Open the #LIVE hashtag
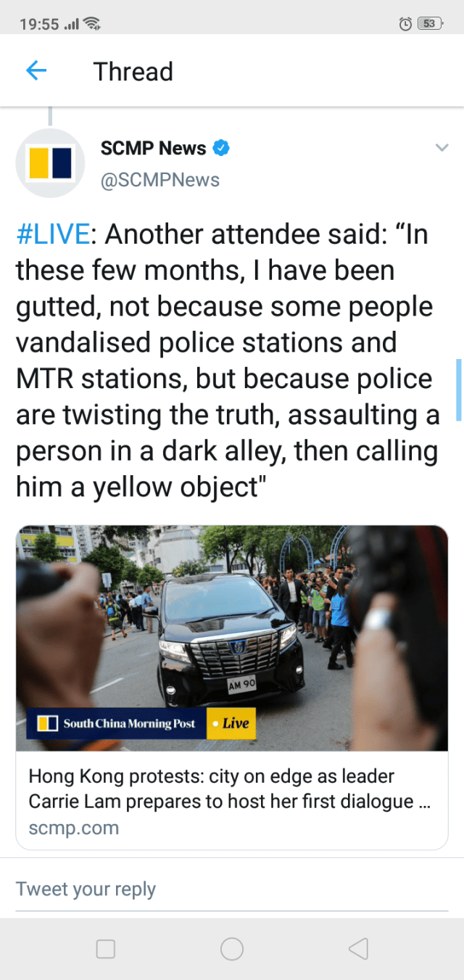 (x=53, y=235)
